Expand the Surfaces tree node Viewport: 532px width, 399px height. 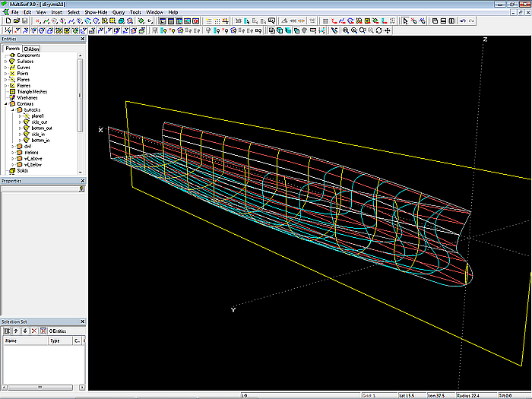pos(5,62)
